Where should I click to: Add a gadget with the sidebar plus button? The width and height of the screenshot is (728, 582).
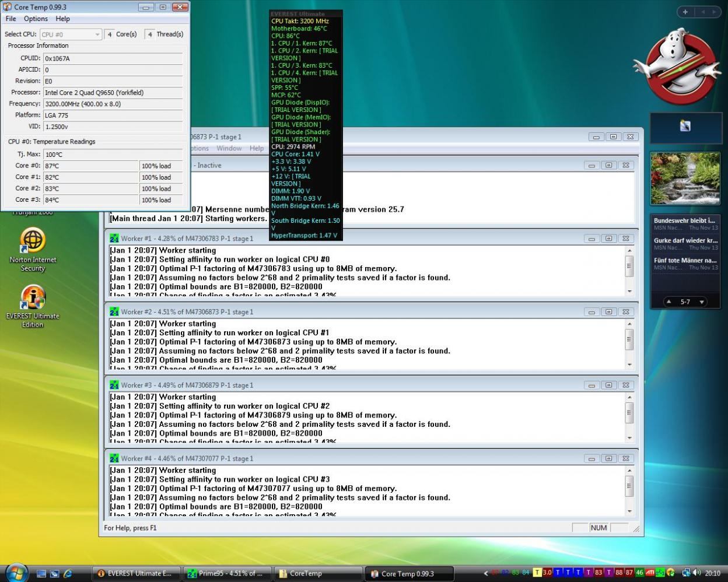685,12
